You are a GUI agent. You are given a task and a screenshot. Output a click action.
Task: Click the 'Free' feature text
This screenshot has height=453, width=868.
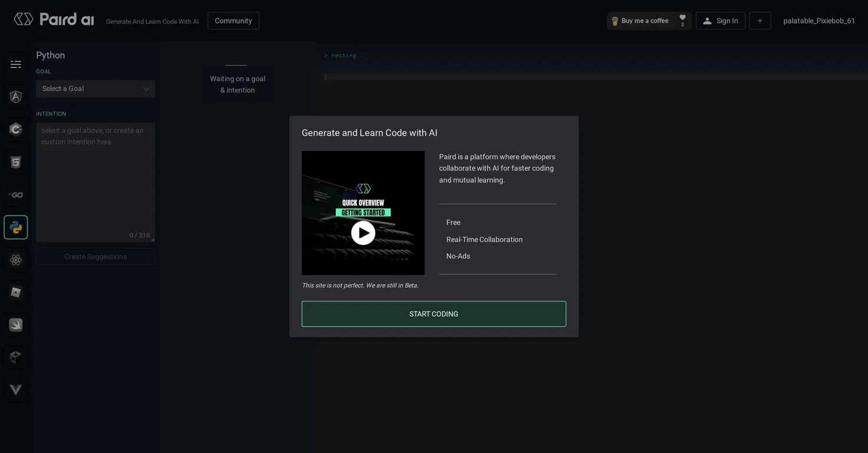[x=453, y=222]
